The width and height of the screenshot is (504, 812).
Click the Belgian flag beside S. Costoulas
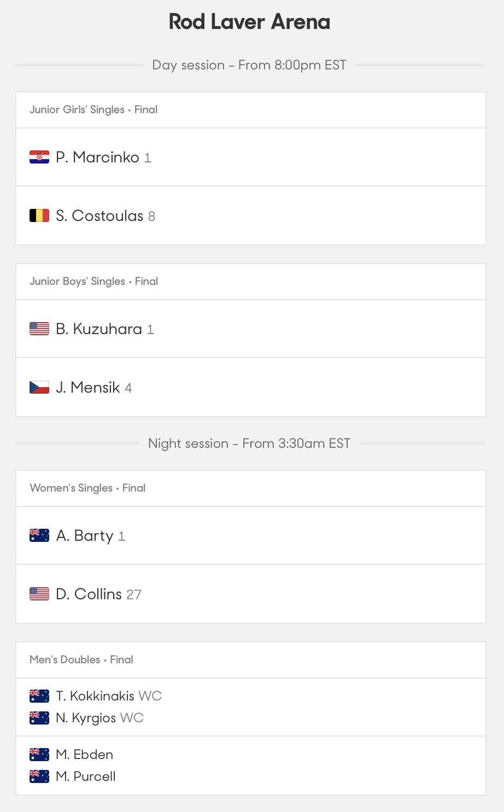pos(39,215)
